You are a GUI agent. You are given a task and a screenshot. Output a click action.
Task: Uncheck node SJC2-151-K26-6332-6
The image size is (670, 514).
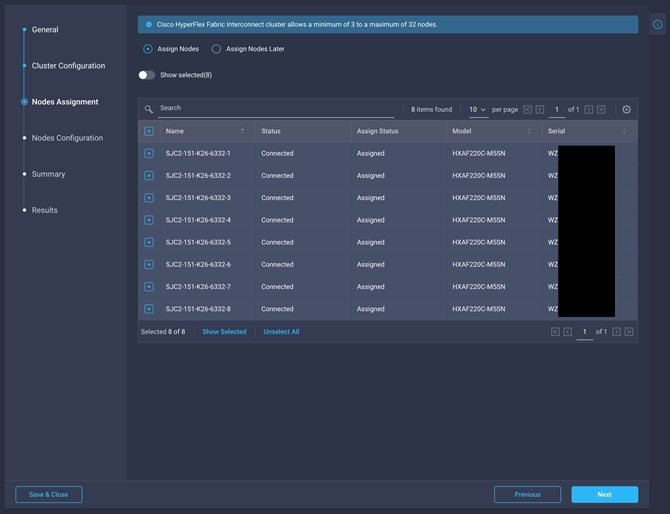click(149, 264)
